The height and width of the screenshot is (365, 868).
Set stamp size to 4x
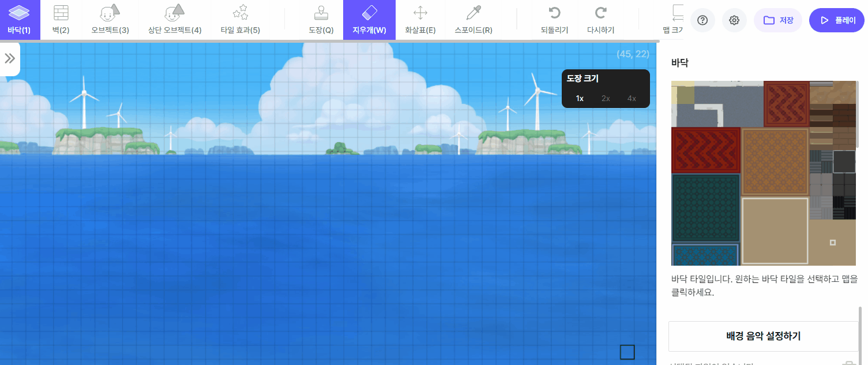[632, 98]
